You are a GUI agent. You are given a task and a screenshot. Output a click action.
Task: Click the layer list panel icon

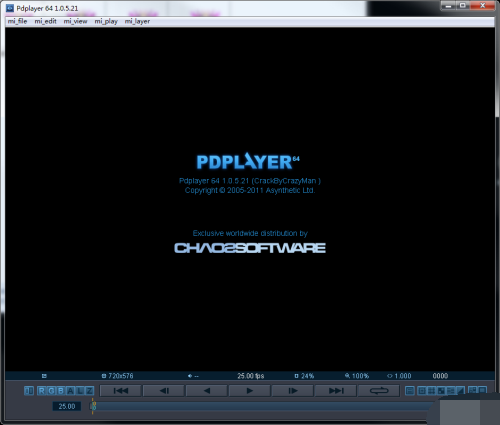[410, 391]
